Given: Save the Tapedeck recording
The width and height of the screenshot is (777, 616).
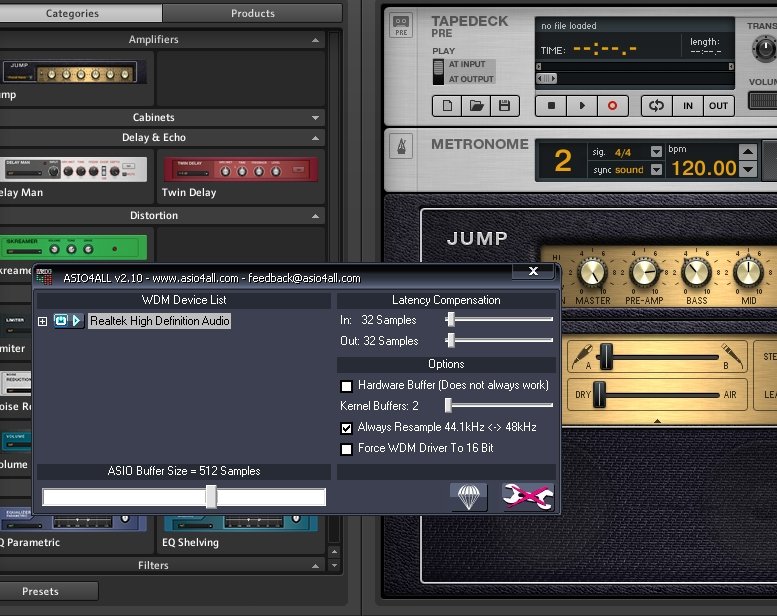Looking at the screenshot, I should pos(504,106).
